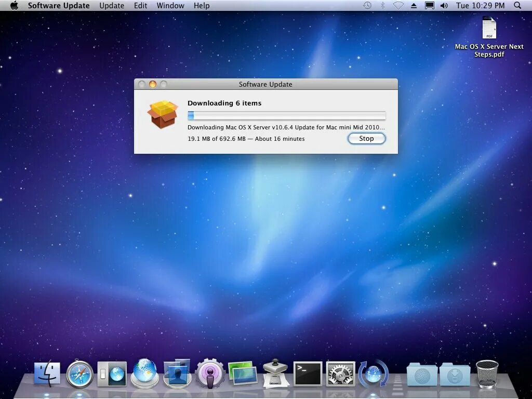The height and width of the screenshot is (399, 532).
Task: Open the photo stack icon in Dock
Action: pos(243,373)
